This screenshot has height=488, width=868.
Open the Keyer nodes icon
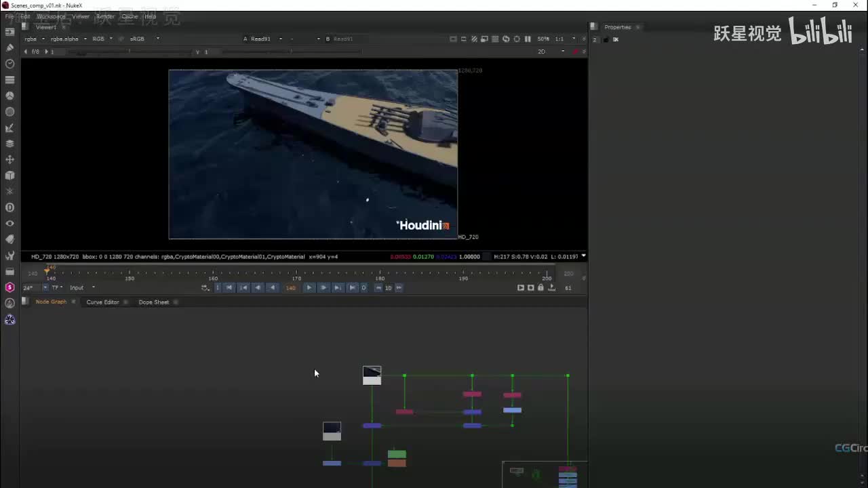[x=9, y=127]
